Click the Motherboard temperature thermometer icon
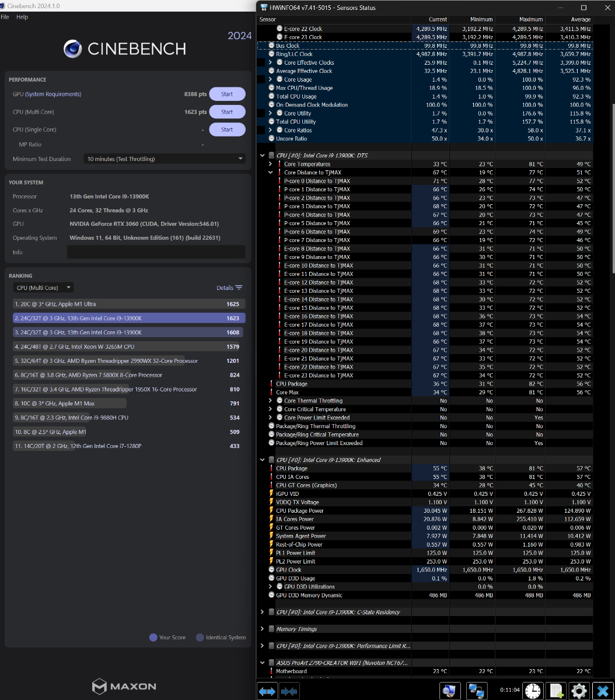615x700 pixels. pos(271,671)
